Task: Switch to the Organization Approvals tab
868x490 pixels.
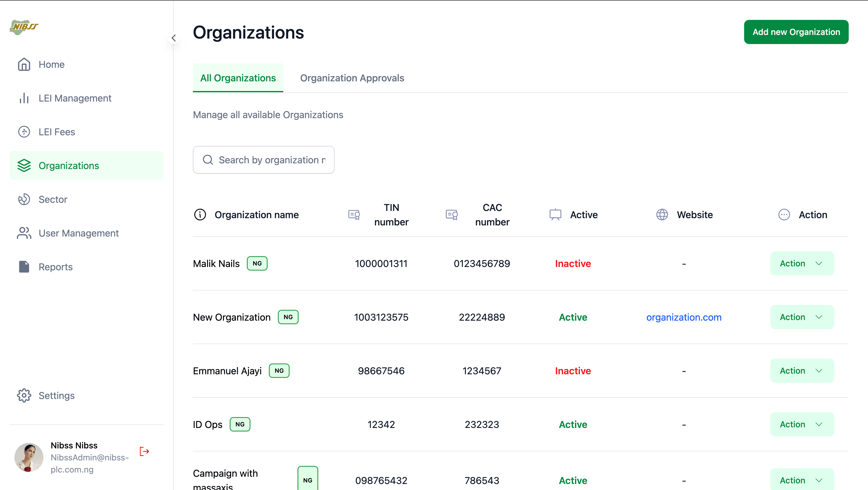Action: pos(352,78)
